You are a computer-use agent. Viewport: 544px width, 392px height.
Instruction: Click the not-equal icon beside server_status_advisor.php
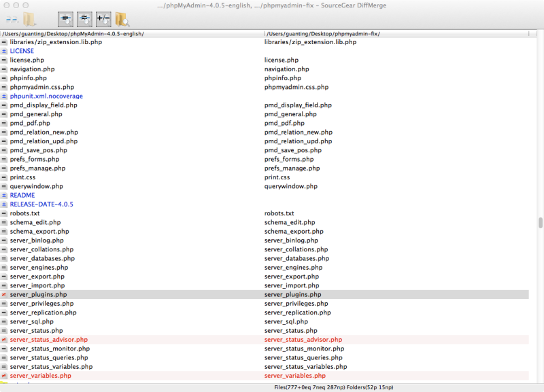[x=4, y=339]
